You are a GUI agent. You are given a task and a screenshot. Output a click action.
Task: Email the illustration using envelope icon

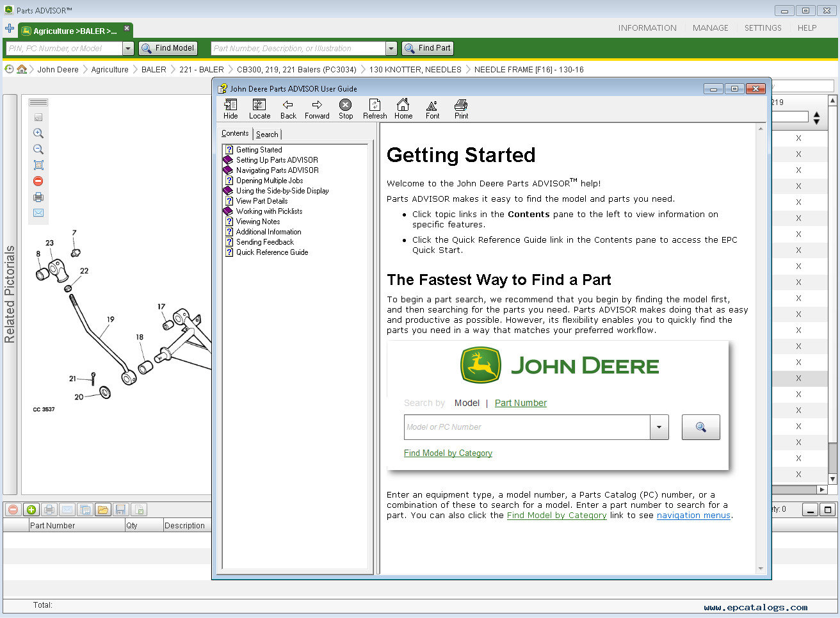[x=38, y=213]
